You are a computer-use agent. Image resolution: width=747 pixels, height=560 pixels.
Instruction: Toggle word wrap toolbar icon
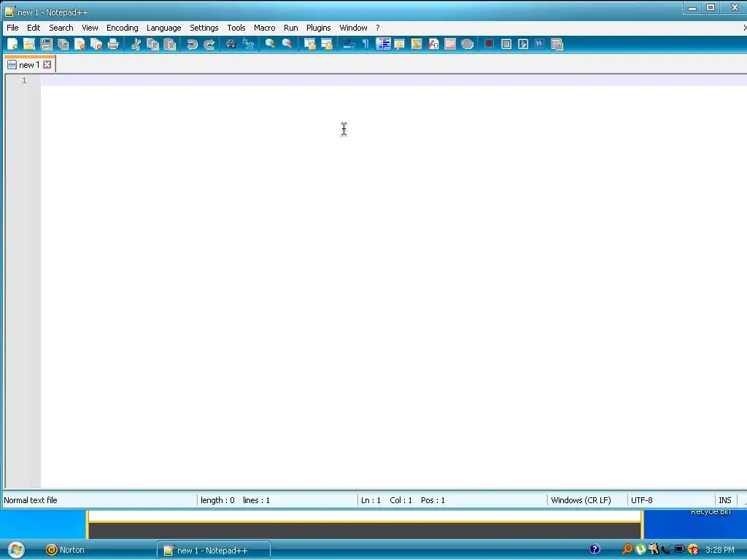[349, 44]
